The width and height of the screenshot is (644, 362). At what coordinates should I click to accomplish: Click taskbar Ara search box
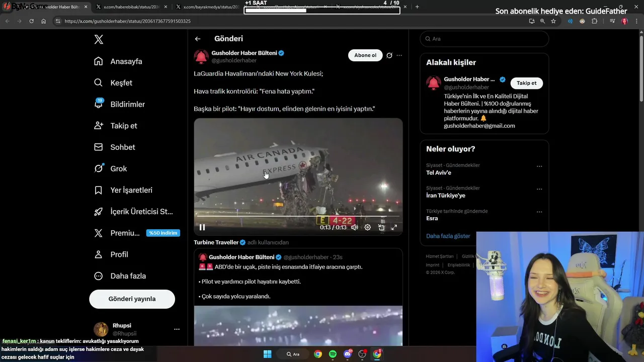[293, 354]
